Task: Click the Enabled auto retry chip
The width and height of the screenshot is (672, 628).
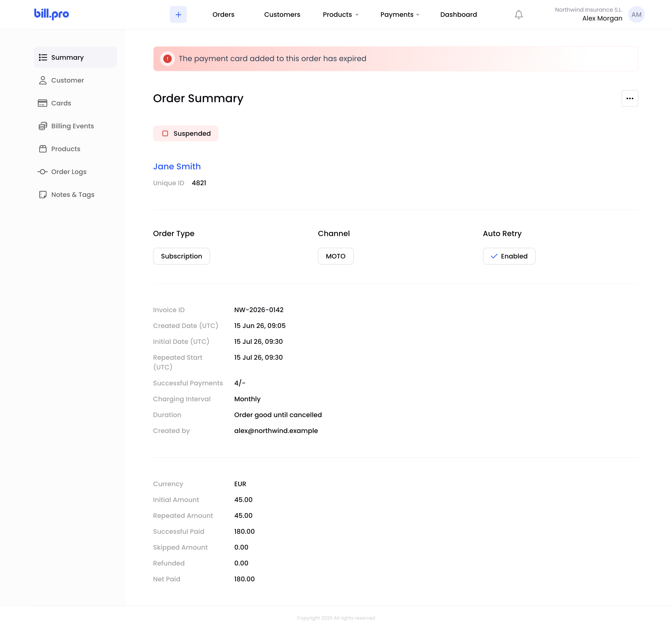Action: [x=509, y=256]
